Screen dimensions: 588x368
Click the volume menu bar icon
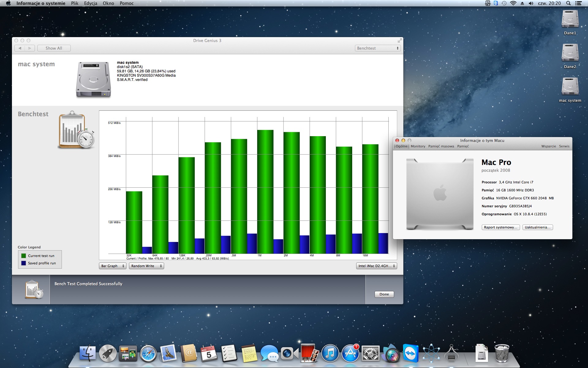point(531,3)
